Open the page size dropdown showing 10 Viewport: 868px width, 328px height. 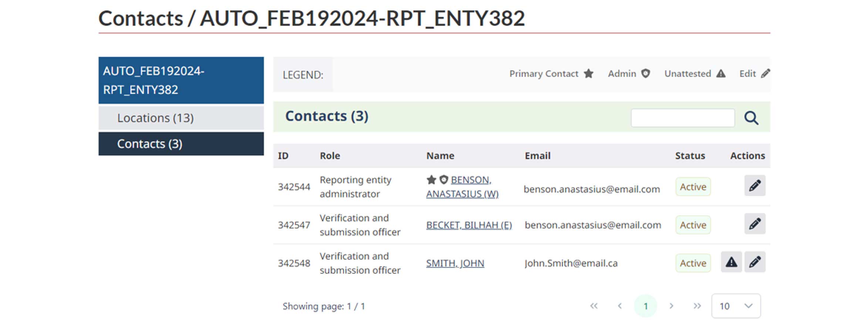[x=736, y=306]
